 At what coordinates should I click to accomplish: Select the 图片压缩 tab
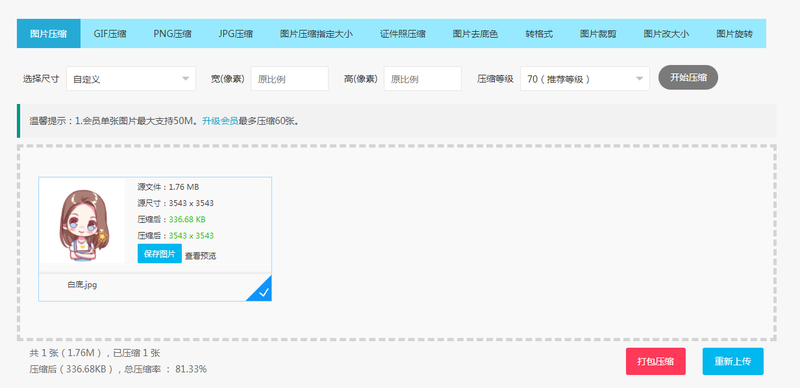(x=48, y=34)
